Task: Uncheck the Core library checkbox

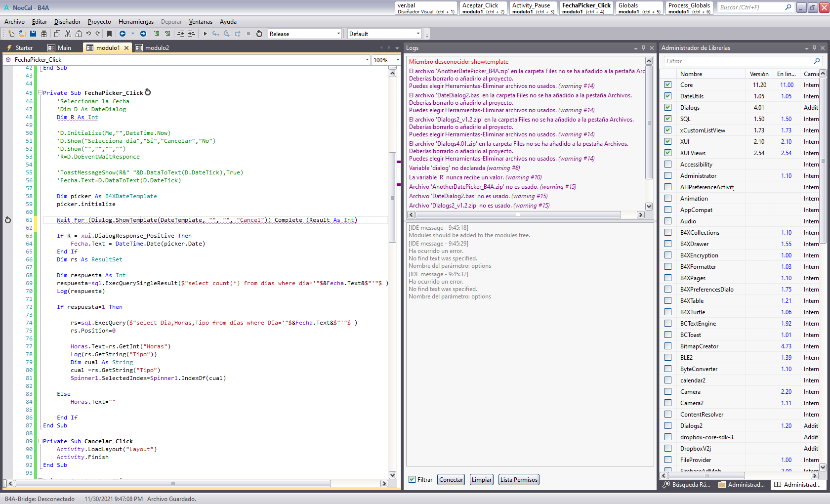Action: point(668,84)
